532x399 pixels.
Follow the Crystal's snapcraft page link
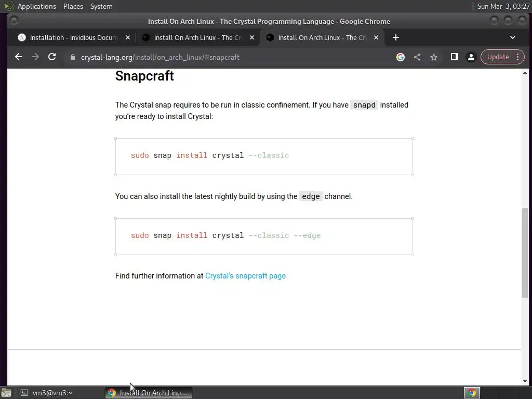point(245,276)
